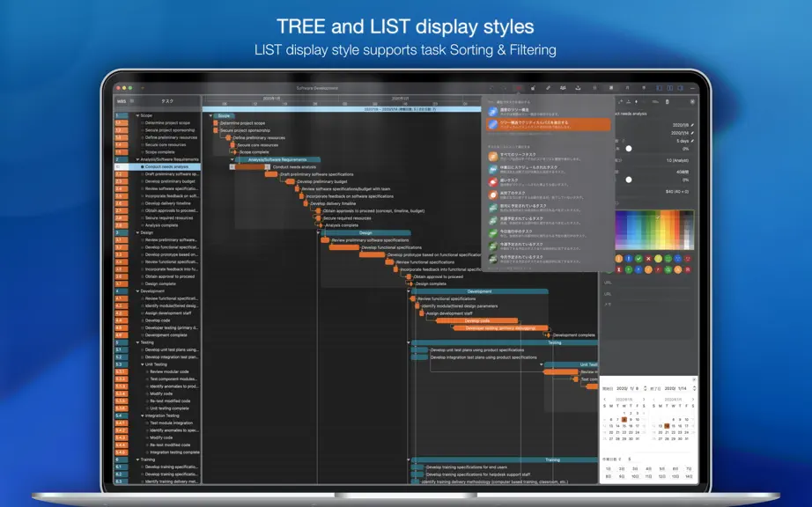This screenshot has width=812, height=507.
Task: Click the export/share icon in the toolbar
Action: (x=578, y=88)
